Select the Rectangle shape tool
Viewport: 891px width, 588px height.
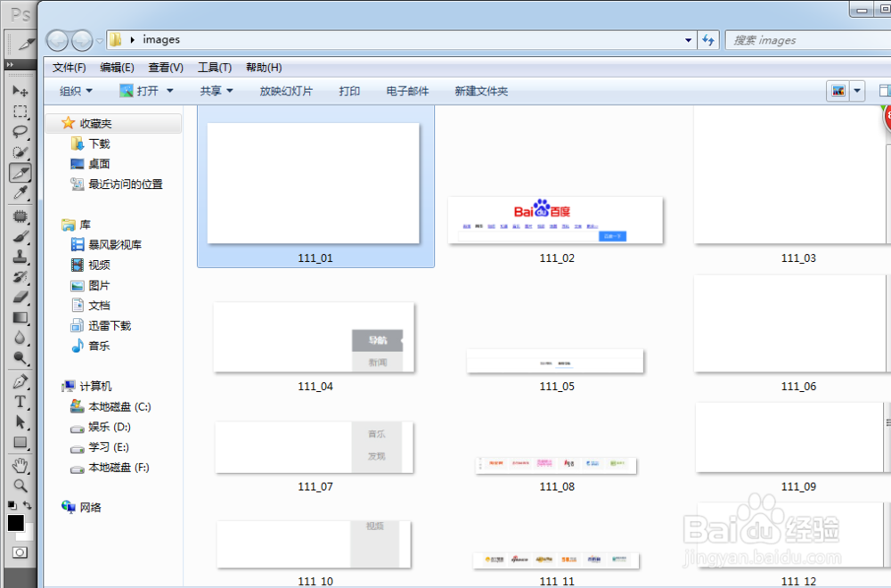tap(20, 442)
